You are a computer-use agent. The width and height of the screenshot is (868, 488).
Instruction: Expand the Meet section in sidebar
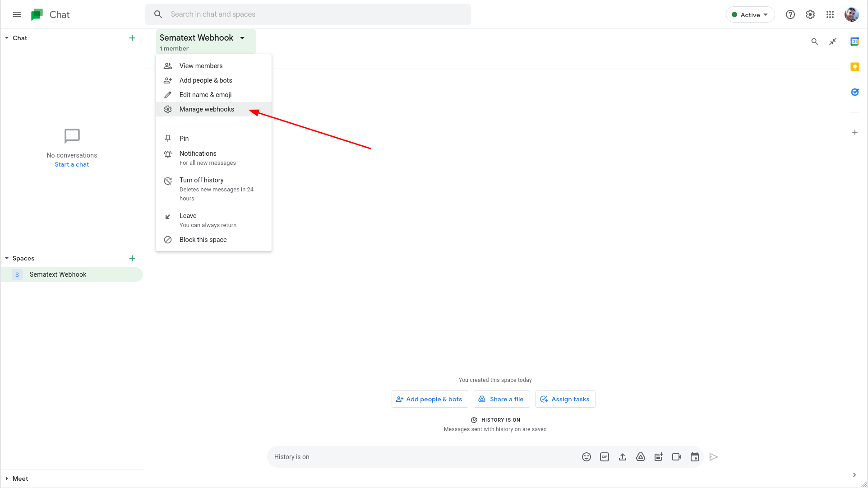tap(7, 479)
